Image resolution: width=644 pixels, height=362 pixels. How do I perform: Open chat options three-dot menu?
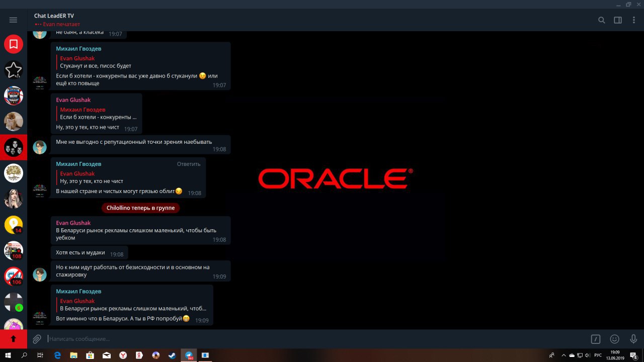633,20
